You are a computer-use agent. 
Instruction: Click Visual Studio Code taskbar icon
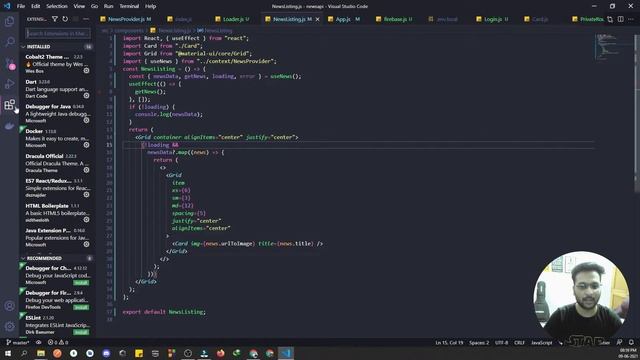click(286, 353)
